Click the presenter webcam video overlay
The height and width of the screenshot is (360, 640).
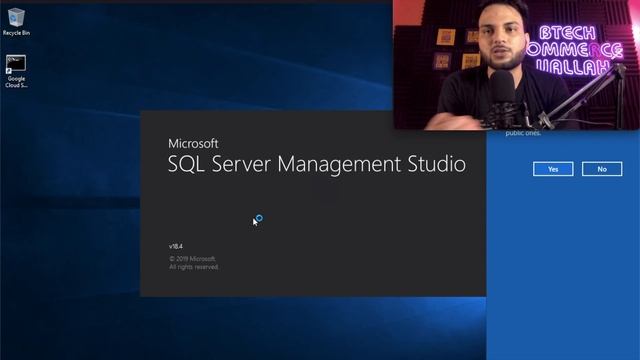516,64
